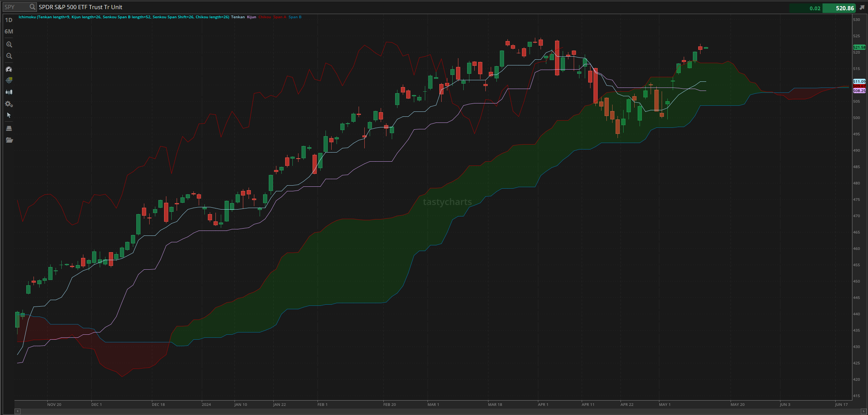Image resolution: width=868 pixels, height=415 pixels.
Task: Open the 6M time range selector
Action: coord(9,32)
